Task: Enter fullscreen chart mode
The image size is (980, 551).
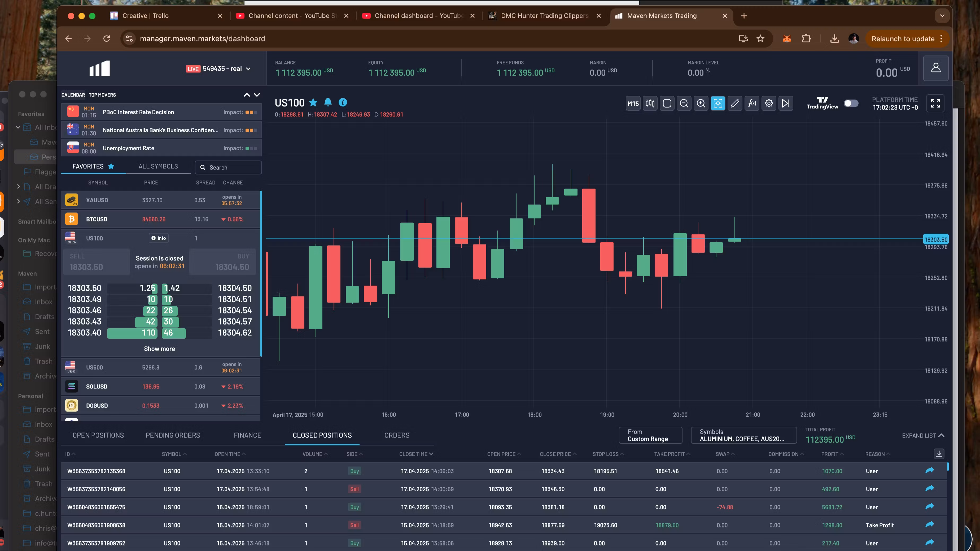Action: click(935, 103)
